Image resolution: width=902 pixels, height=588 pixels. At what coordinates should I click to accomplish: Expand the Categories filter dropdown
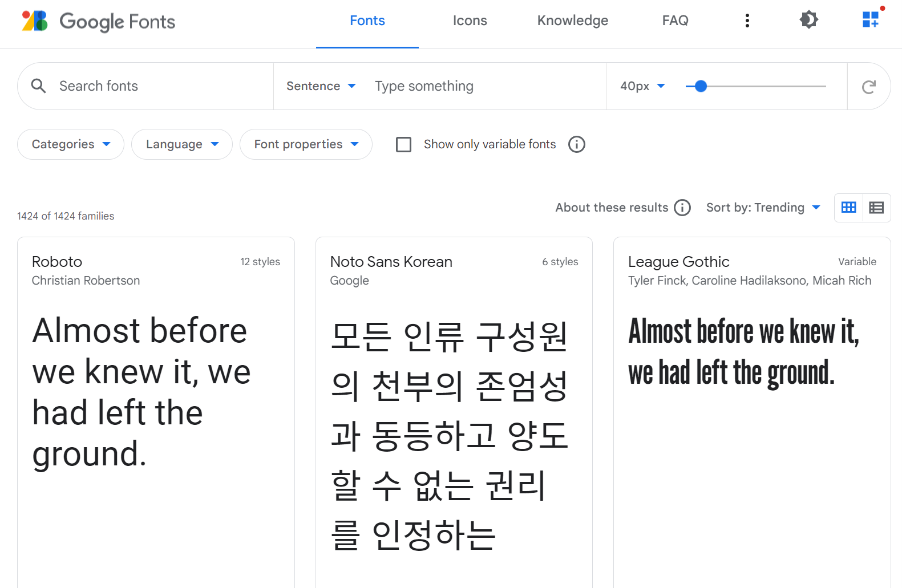pyautogui.click(x=71, y=144)
